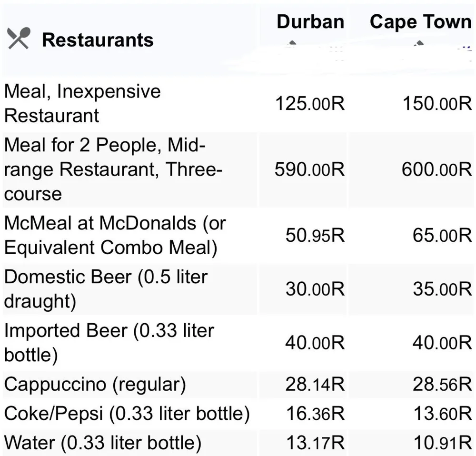Screen dimensions: 476x456
Task: Select the Durban column header
Action: (x=310, y=21)
